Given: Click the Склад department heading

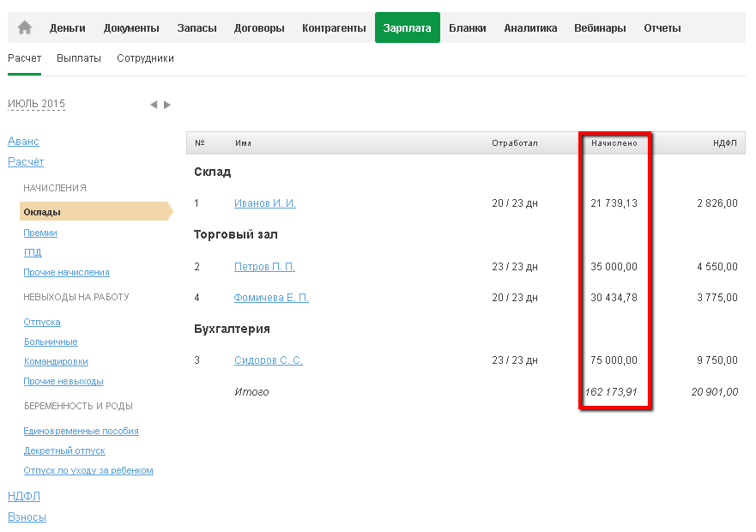Looking at the screenshot, I should point(213,172).
